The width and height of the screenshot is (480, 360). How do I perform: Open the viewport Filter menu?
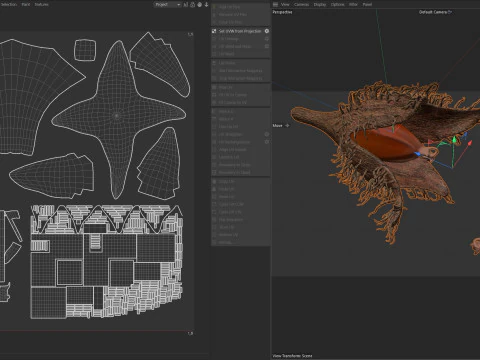pyautogui.click(x=353, y=4)
